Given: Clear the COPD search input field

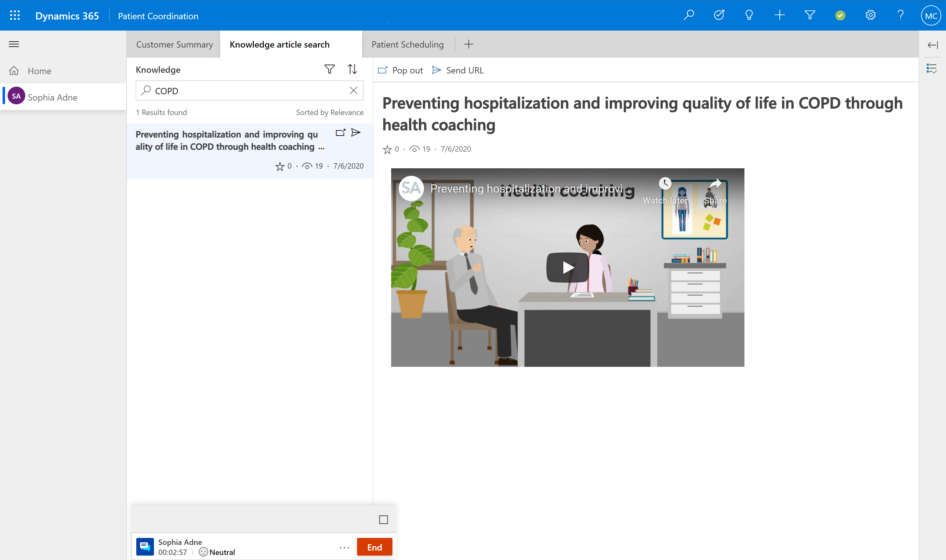Looking at the screenshot, I should tap(354, 91).
